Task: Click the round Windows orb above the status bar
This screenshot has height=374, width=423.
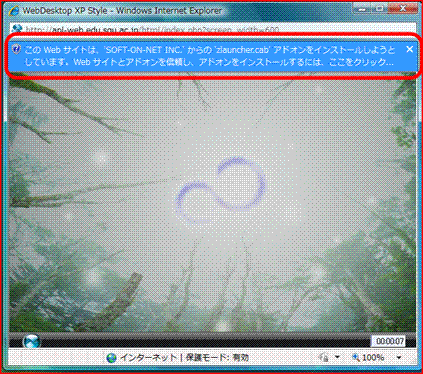Action: click(32, 341)
